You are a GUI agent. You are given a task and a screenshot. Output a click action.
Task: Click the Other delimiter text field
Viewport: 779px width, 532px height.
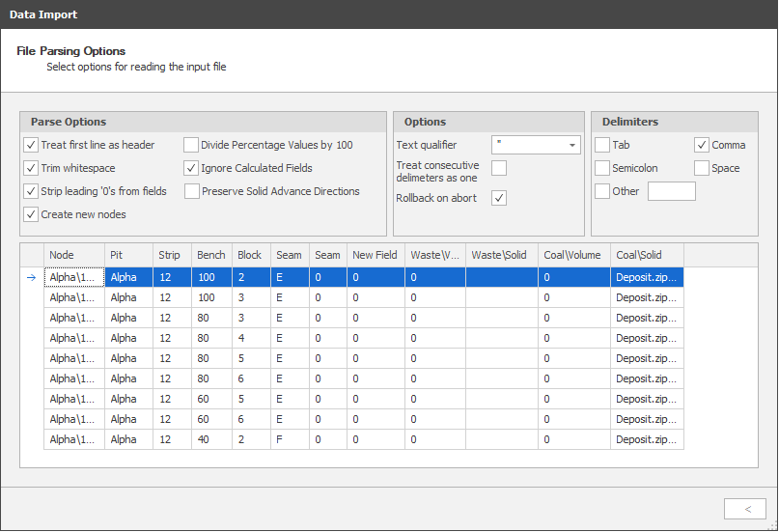(671, 191)
